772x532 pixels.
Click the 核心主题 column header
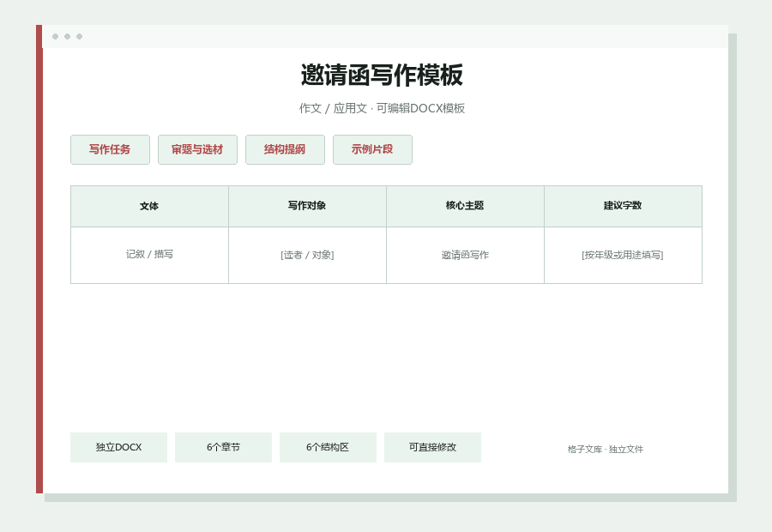465,207
